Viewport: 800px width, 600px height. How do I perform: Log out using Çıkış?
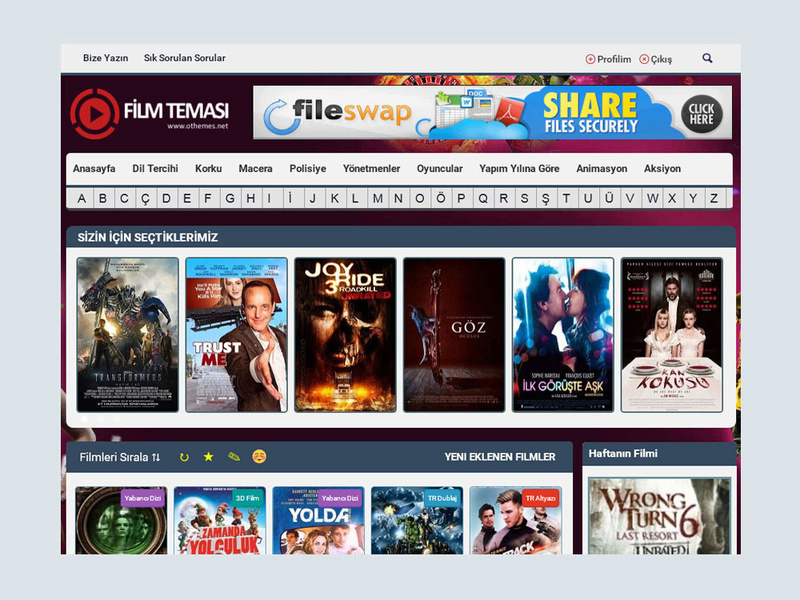tap(656, 59)
